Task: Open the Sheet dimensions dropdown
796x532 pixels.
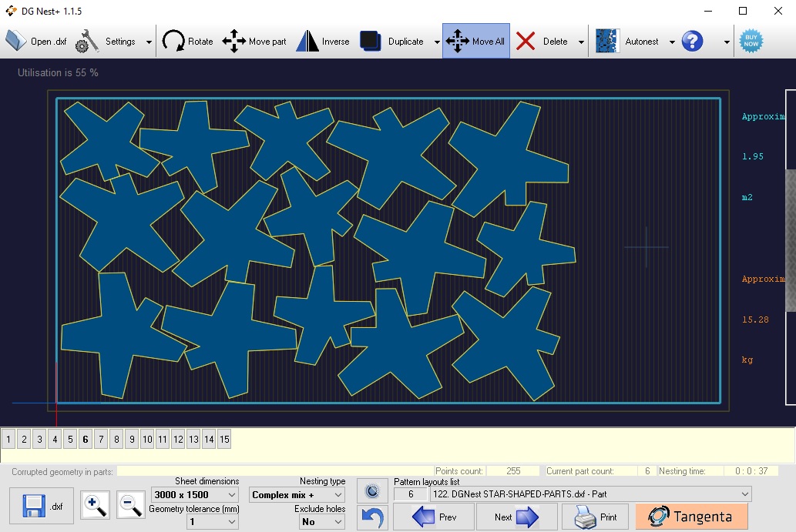Action: pyautogui.click(x=195, y=495)
